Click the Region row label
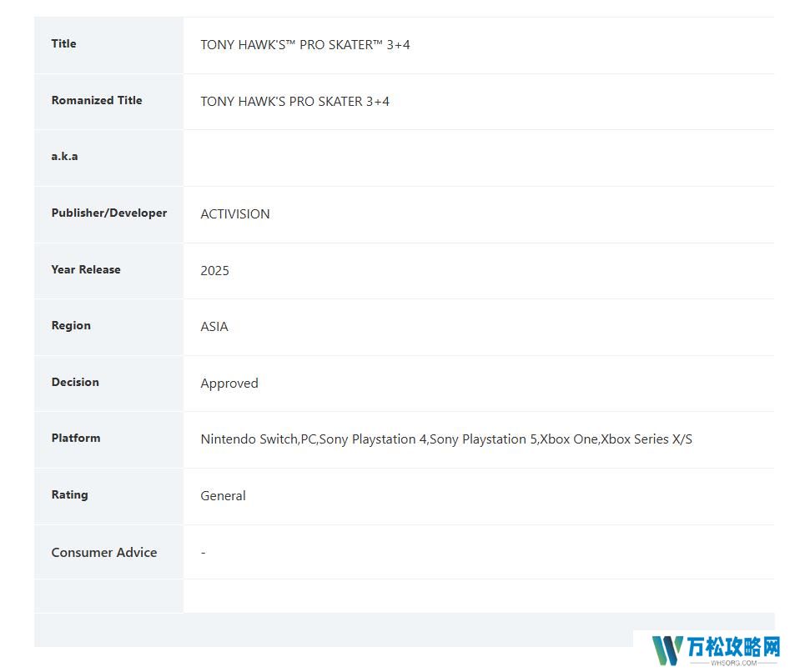 tap(71, 326)
